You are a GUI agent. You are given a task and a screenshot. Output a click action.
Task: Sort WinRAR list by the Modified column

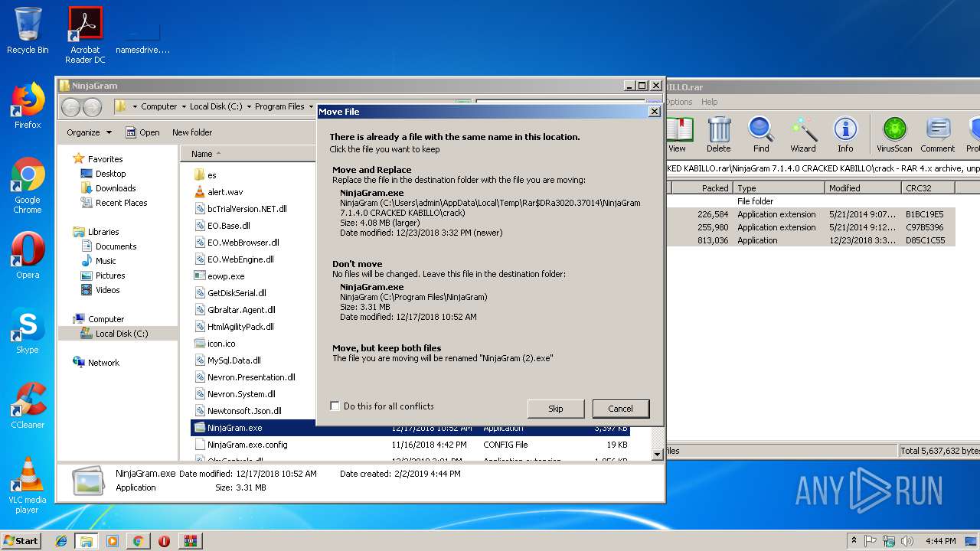click(863, 187)
